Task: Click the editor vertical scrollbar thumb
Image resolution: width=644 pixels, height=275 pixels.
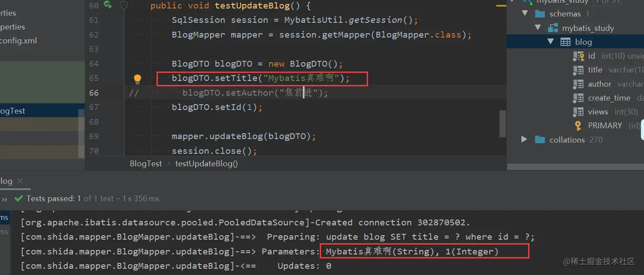Action: [x=503, y=124]
